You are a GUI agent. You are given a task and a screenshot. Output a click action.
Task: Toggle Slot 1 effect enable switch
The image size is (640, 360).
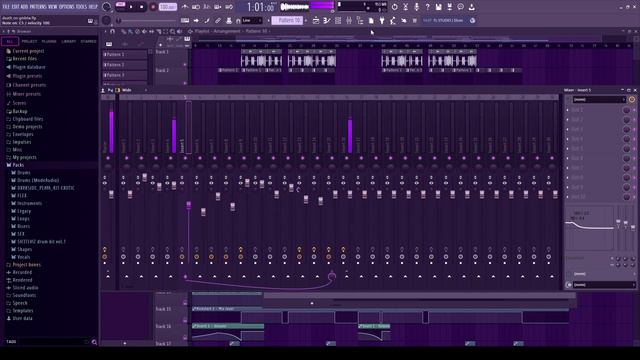[634, 110]
